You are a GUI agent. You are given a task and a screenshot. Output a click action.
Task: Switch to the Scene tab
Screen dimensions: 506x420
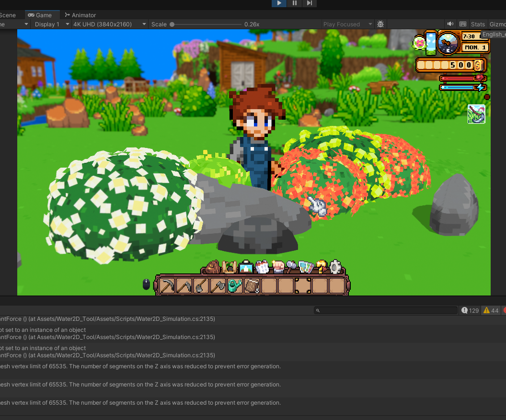coord(8,15)
